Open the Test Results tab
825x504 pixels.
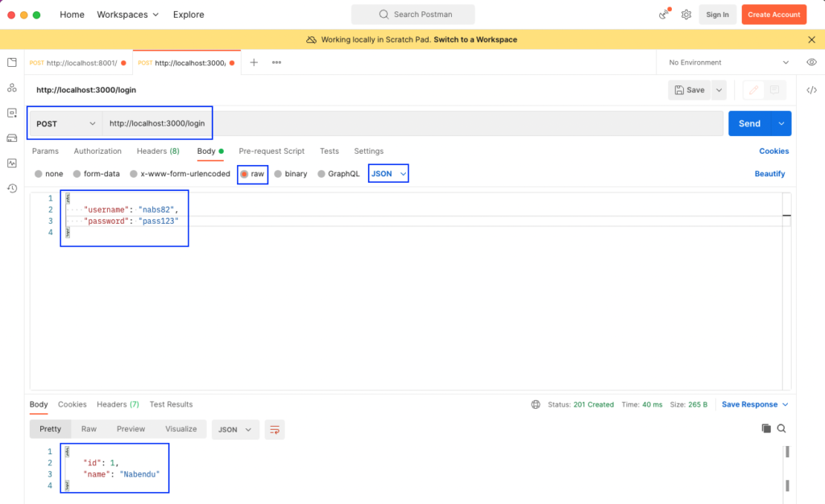[171, 404]
